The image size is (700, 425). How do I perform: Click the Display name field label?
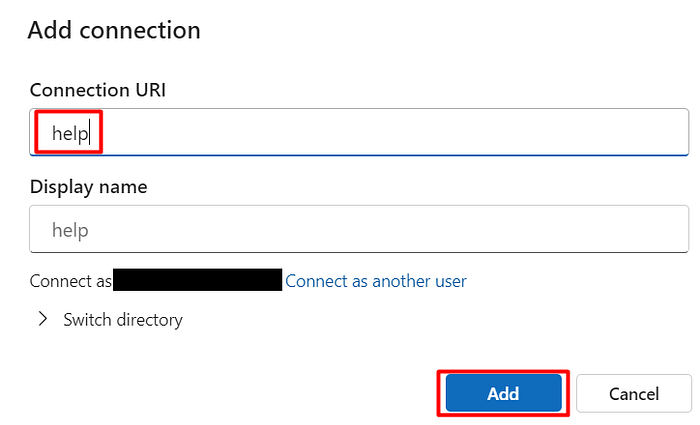(88, 187)
